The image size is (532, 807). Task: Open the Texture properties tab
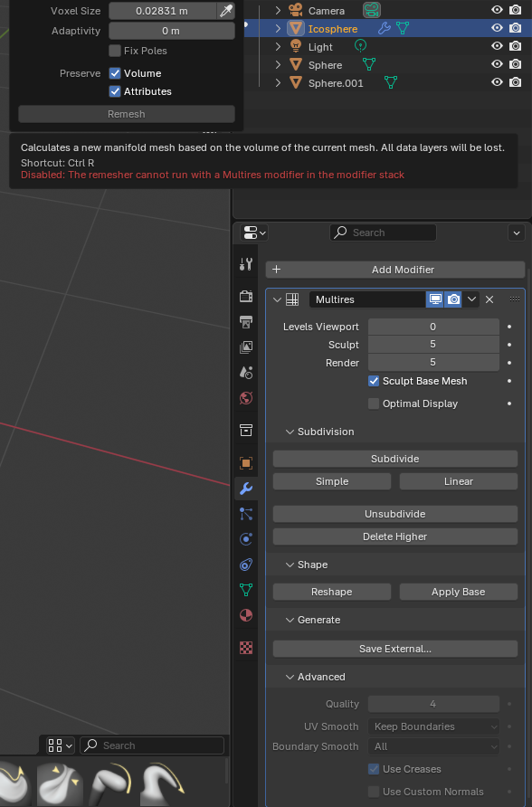(x=246, y=648)
